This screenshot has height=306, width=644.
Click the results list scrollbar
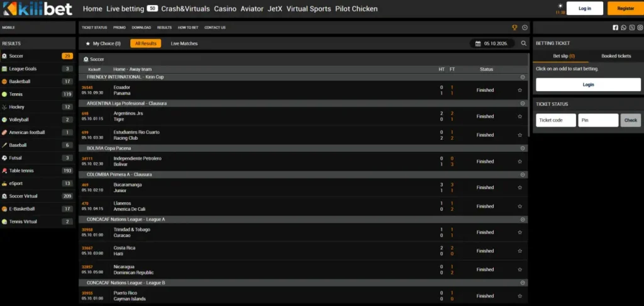(528, 95)
